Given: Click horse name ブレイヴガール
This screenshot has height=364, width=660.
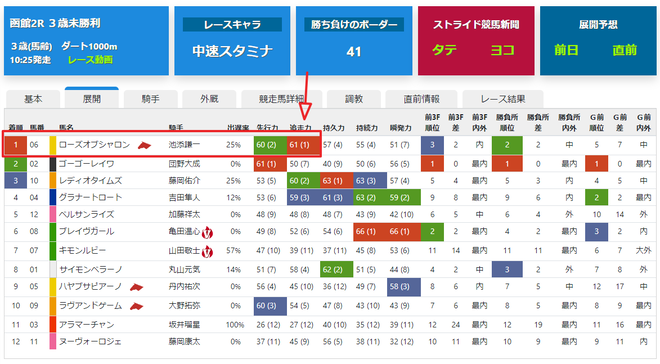Looking at the screenshot, I should (x=86, y=231).
